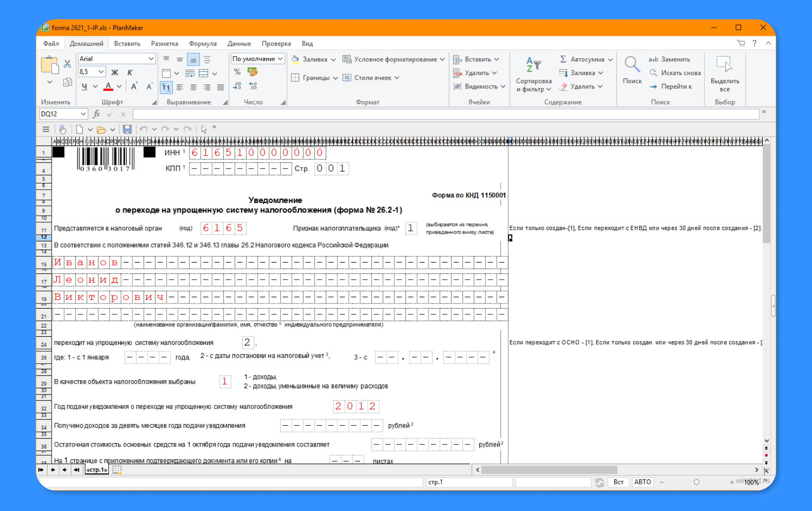
Task: Select the «стр.1» sheet tab
Action: 97,470
